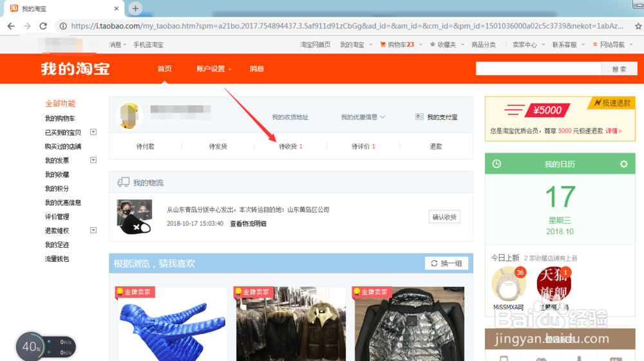
Task: Reload the page with refresh icon
Action: (x=43, y=26)
